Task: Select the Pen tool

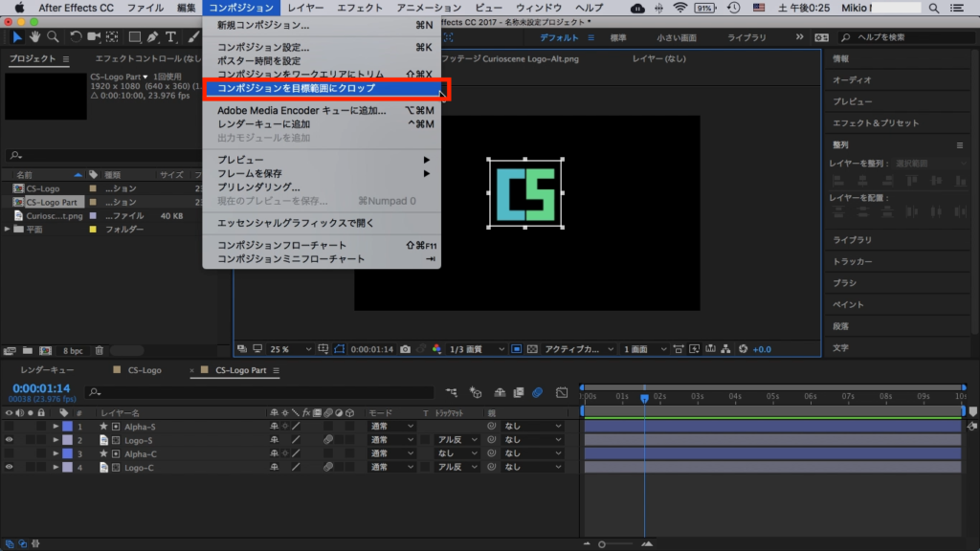Action: click(x=154, y=37)
